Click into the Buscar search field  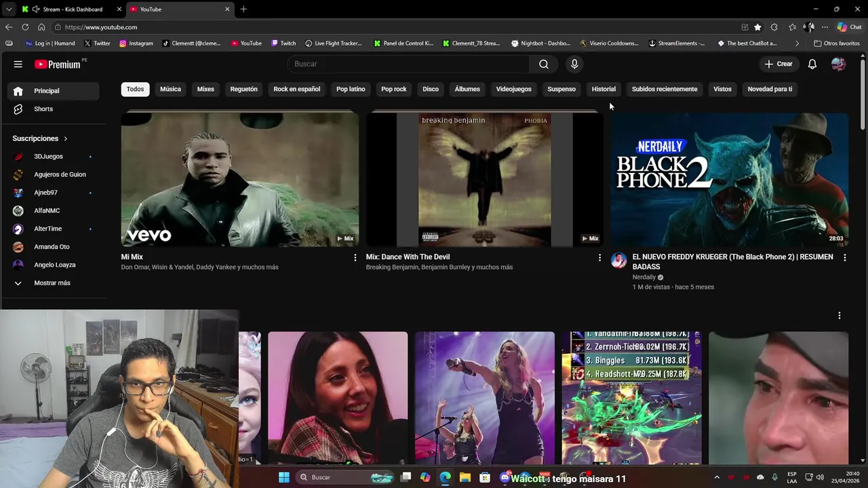pyautogui.click(x=409, y=64)
